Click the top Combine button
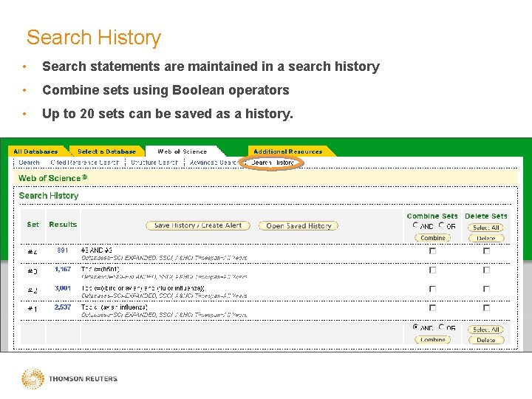532x399 pixels. (x=432, y=238)
